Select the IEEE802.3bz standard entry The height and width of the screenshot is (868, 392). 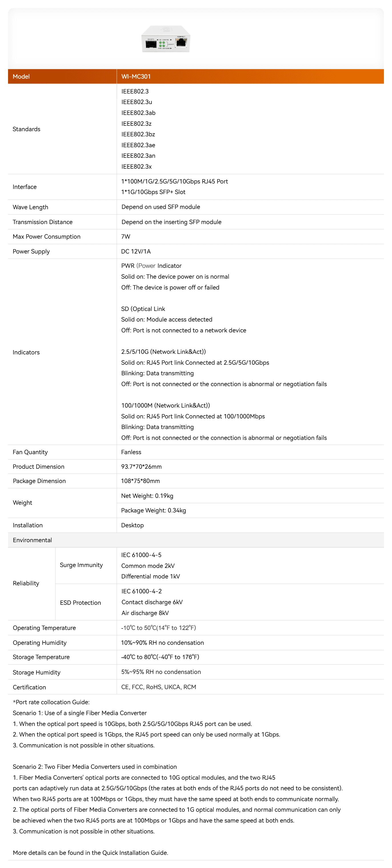138,134
